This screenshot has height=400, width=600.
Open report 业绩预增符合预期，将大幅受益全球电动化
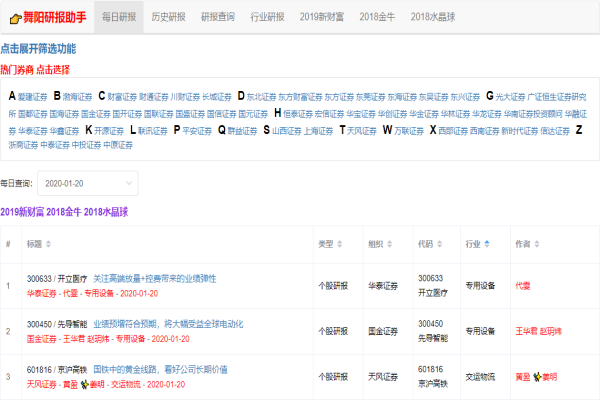(x=168, y=324)
